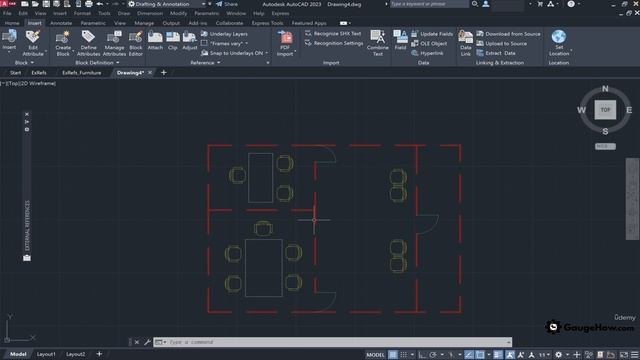The image size is (640, 360).
Task: Click the new drawing plus tab button
Action: (x=164, y=73)
